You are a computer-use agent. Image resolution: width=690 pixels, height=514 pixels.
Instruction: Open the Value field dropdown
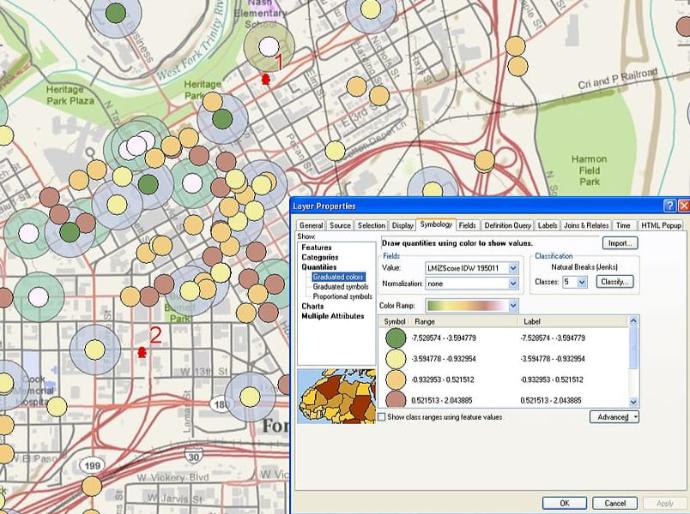coord(513,268)
